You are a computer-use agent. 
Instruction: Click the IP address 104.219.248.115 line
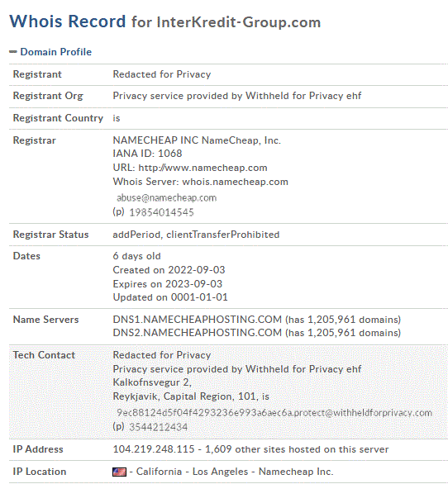point(250,449)
